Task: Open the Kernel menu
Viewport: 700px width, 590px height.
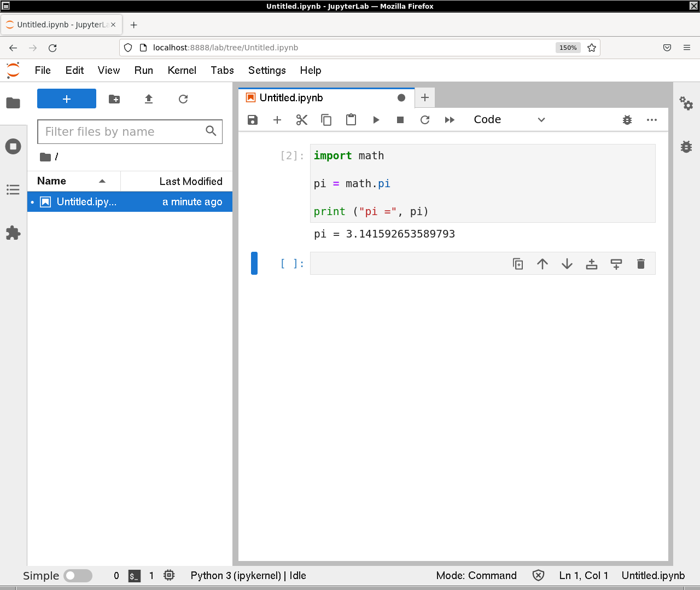Action: click(182, 71)
